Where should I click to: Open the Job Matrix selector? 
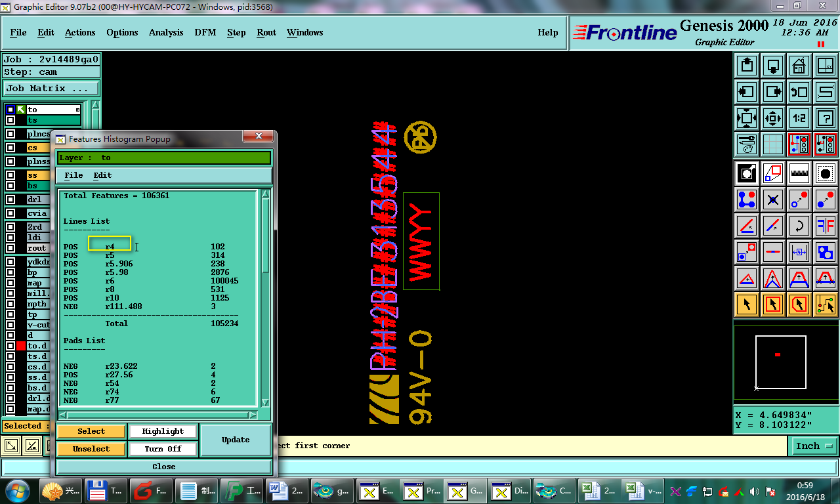tap(51, 88)
